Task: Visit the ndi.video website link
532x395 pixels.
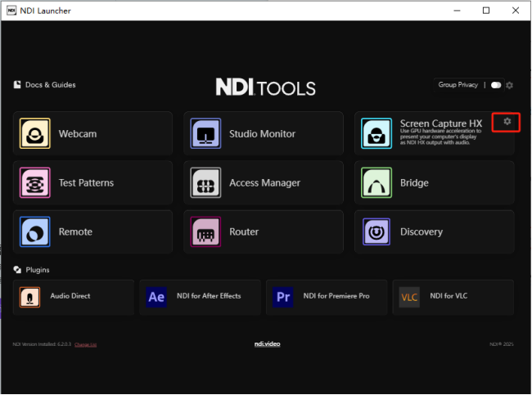Action: 268,343
